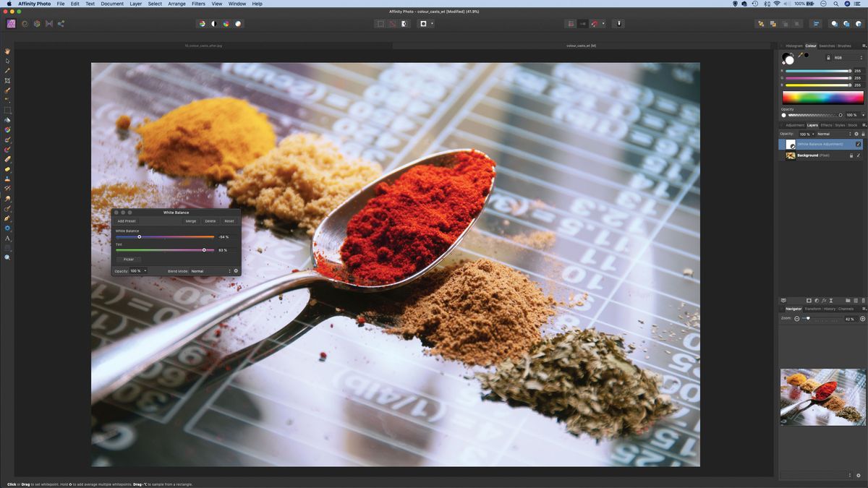868x488 pixels.
Task: Open the Filters menu
Action: (198, 4)
